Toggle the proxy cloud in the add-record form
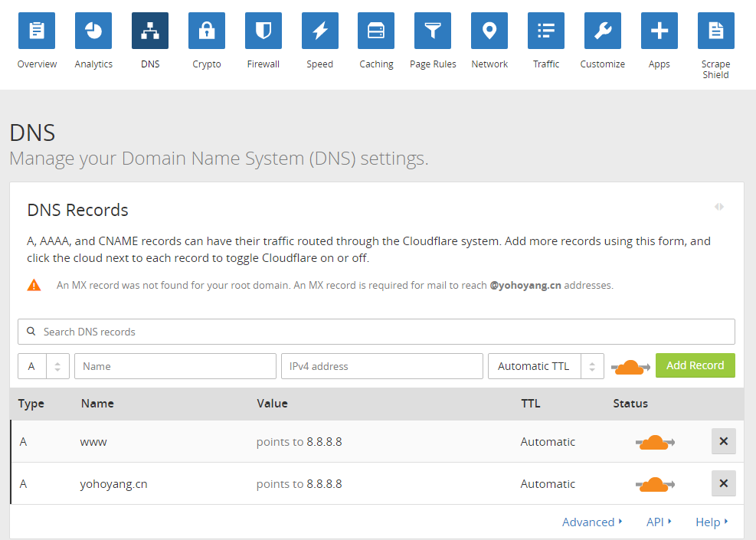 coord(630,367)
